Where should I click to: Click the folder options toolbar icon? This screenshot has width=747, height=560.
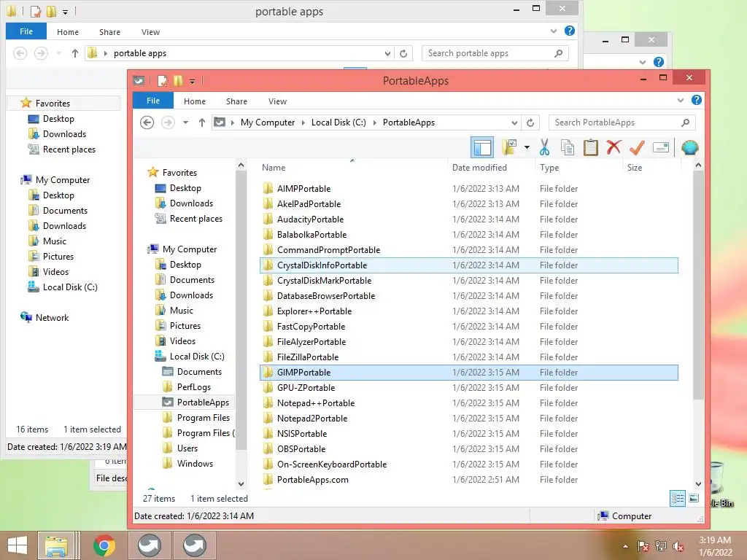(508, 147)
